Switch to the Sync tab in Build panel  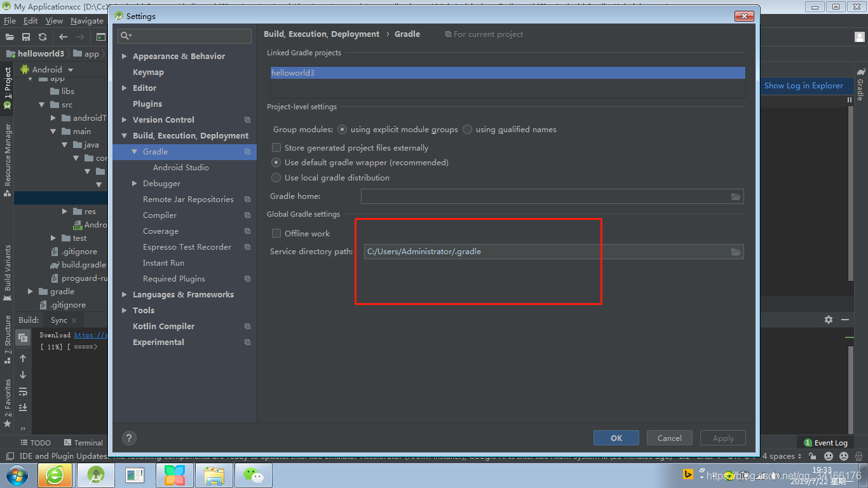(x=59, y=320)
